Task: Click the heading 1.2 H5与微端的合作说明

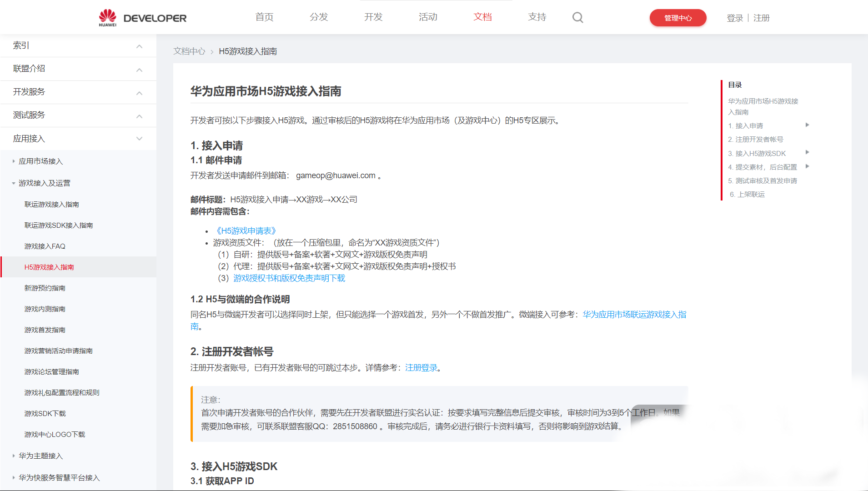Action: pyautogui.click(x=240, y=299)
